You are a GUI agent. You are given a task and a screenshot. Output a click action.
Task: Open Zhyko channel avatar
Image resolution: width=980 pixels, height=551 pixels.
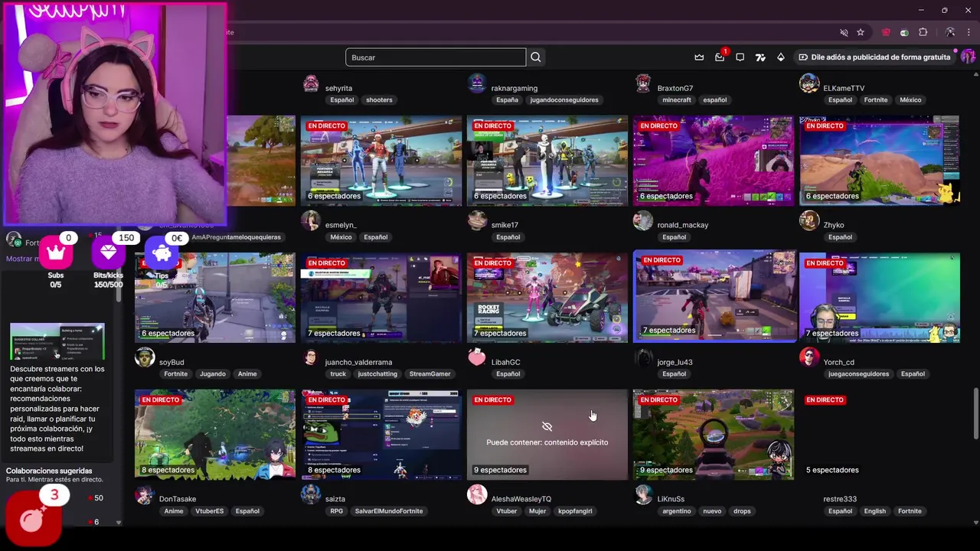809,220
